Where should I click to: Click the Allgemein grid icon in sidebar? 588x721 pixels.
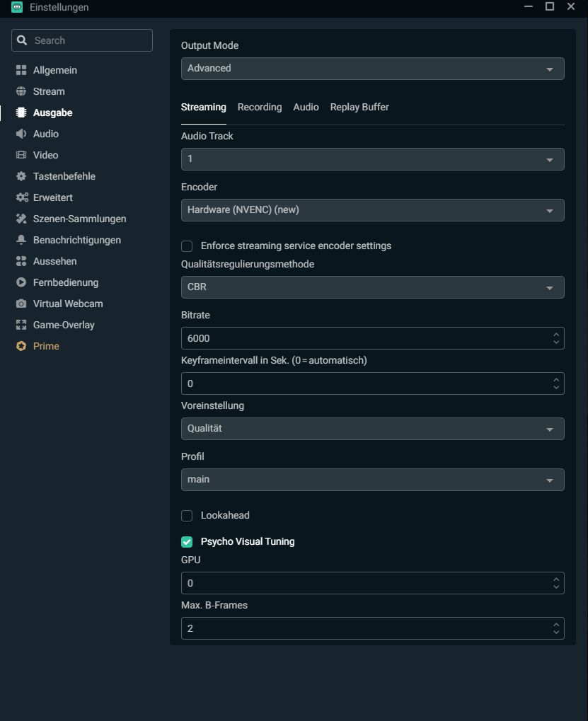(x=21, y=70)
